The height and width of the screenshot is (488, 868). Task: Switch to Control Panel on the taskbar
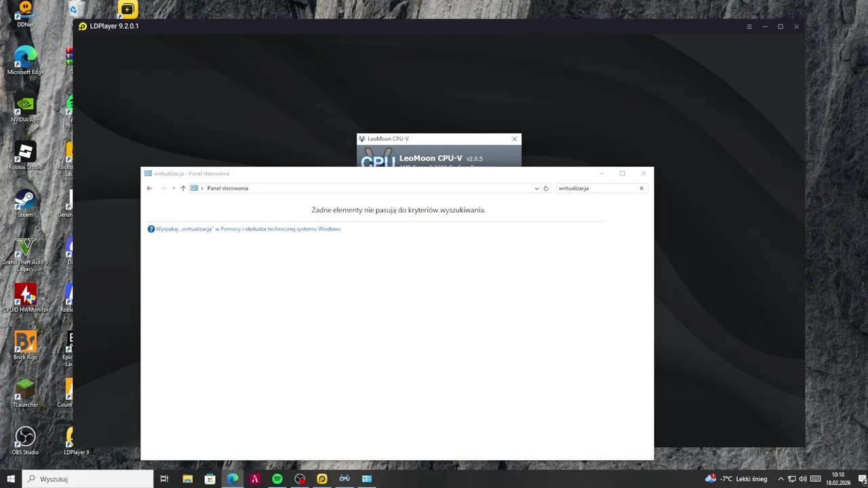point(367,479)
